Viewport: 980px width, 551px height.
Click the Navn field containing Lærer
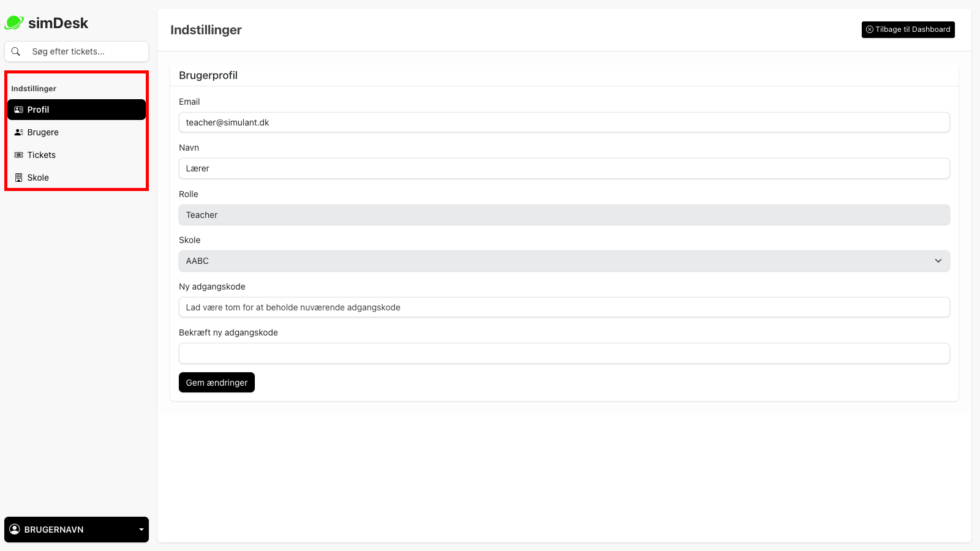point(563,168)
